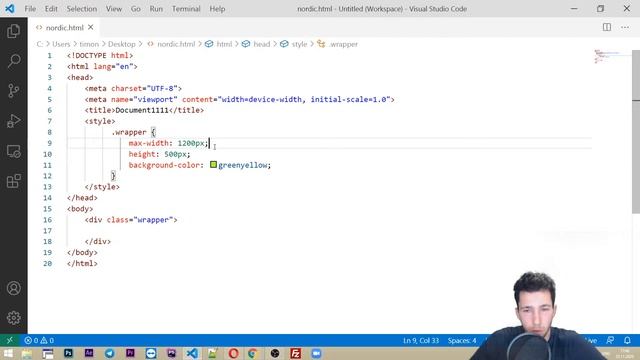640x360 pixels.
Task: Open TeamViewer from the taskbar
Action: tap(151, 353)
